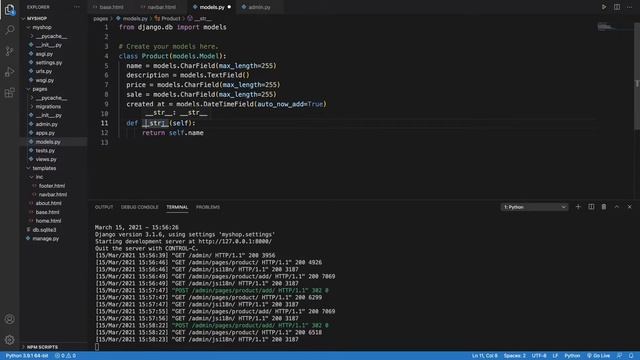
Task: Create a new terminal with plus icon
Action: point(578,207)
